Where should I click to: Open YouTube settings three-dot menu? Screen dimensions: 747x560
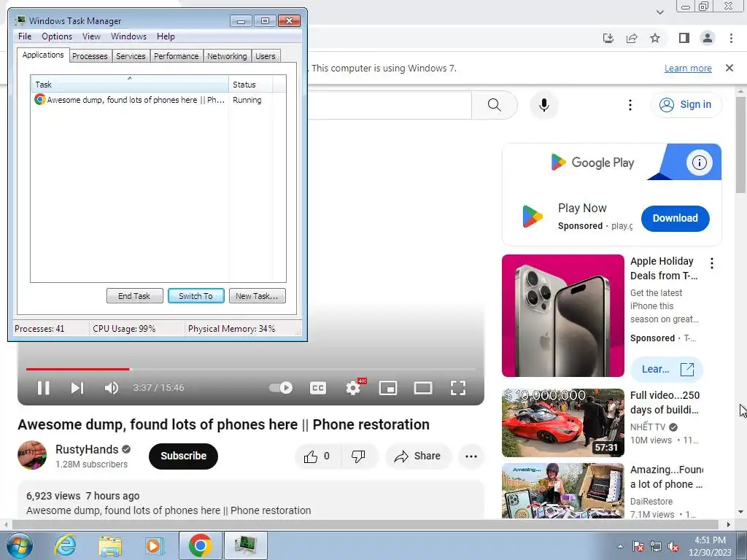pos(630,105)
